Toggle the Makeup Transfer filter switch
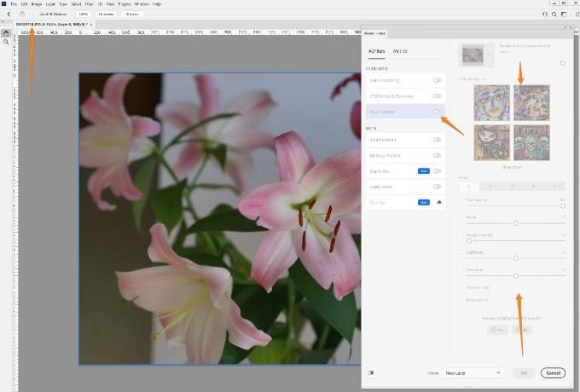The height and width of the screenshot is (392, 580). pyautogui.click(x=437, y=156)
